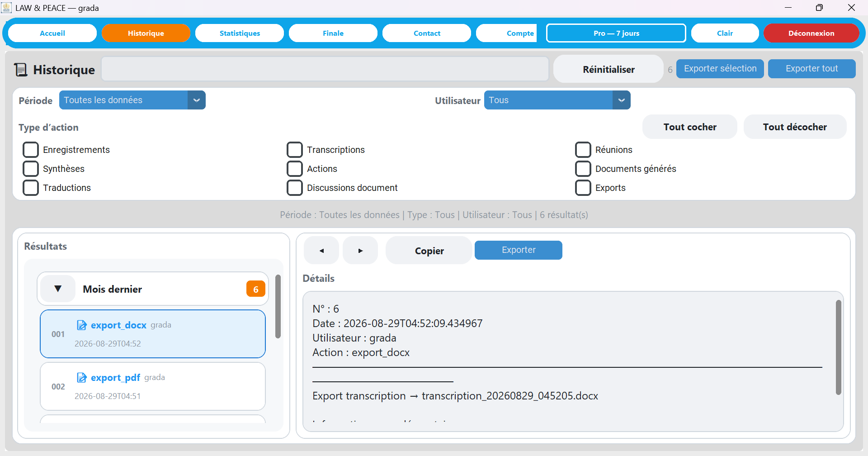Tick the Traductions checkbox
Viewport: 868px width, 456px height.
click(31, 188)
